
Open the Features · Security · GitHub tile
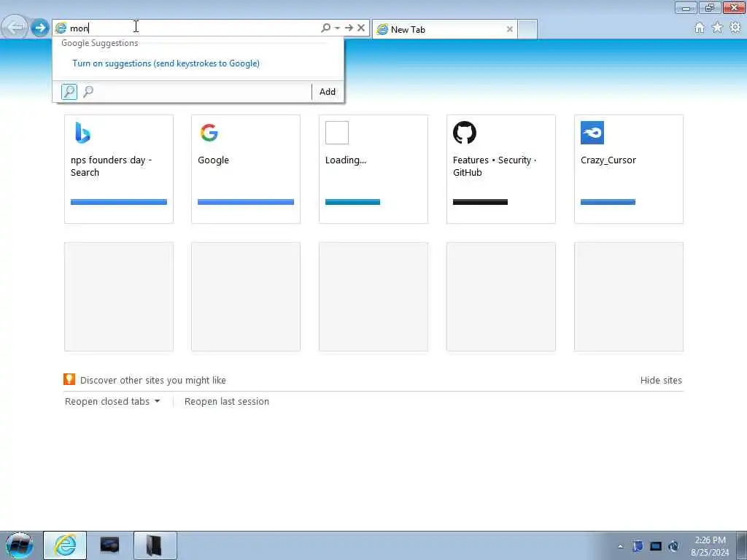pos(501,169)
